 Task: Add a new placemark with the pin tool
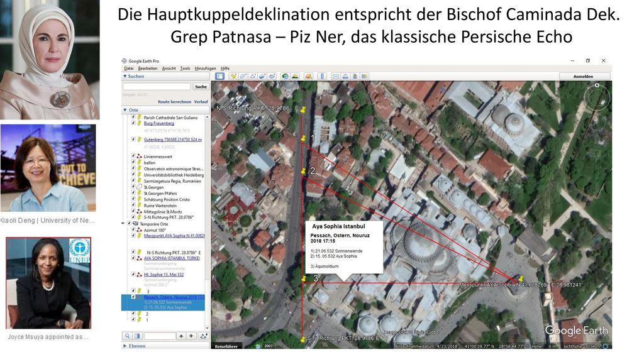233,76
